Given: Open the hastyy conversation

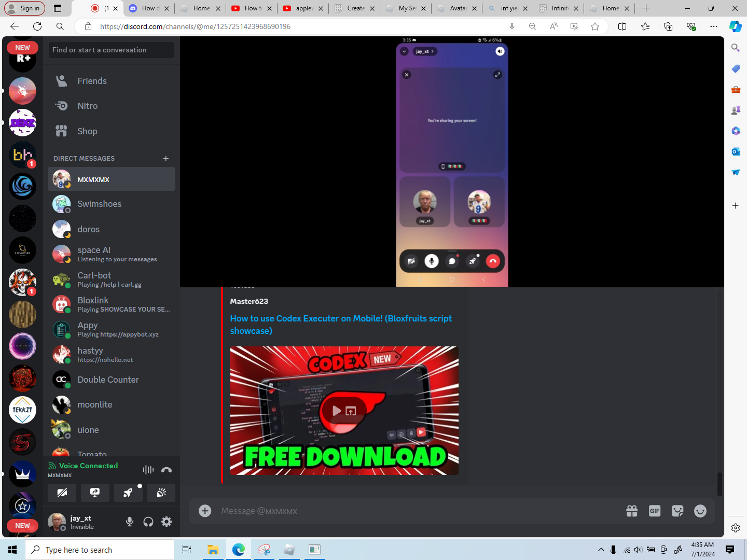Looking at the screenshot, I should click(x=112, y=354).
